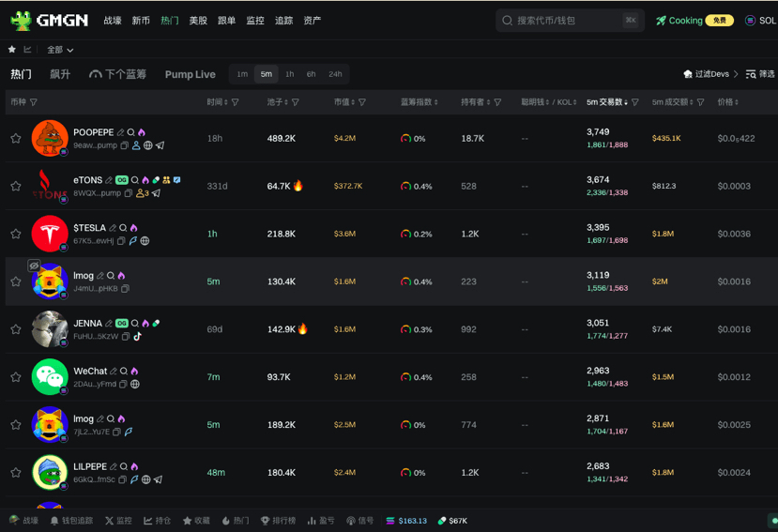Click $TESLA feather icon
Viewport: 778px width, 532px height.
[133, 241]
